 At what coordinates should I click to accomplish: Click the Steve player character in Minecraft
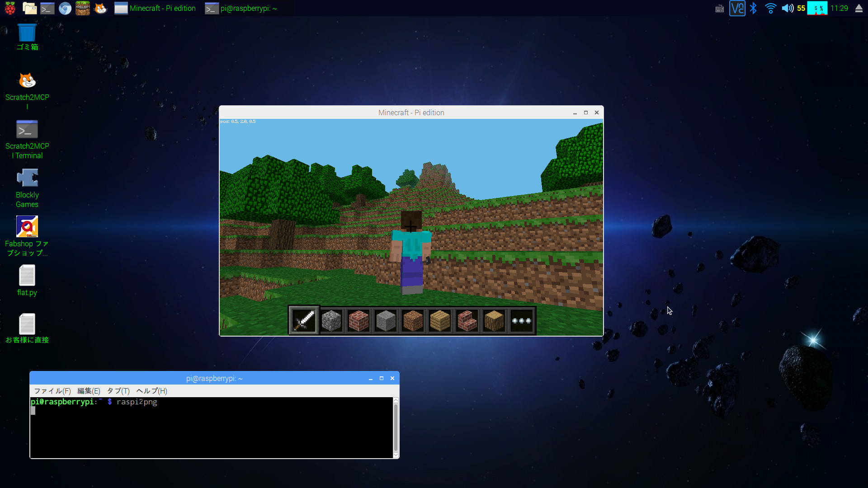(411, 252)
